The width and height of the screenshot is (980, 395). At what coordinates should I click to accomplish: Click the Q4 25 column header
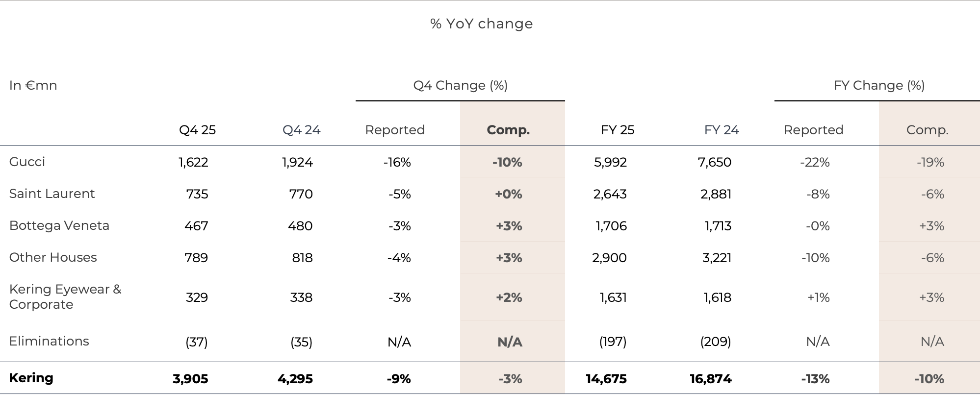click(x=197, y=130)
